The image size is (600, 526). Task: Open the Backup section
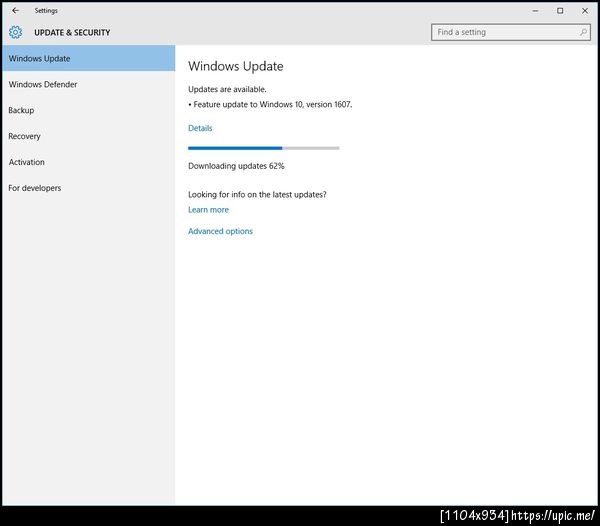pyautogui.click(x=89, y=110)
